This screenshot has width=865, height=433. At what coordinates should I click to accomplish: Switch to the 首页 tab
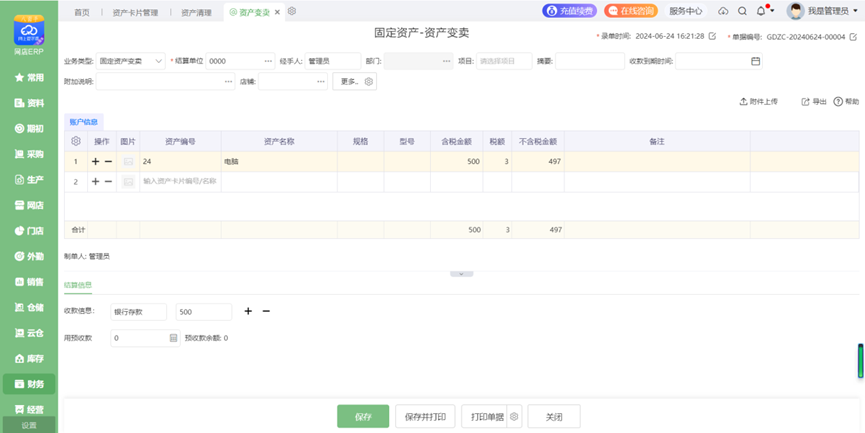pos(82,12)
